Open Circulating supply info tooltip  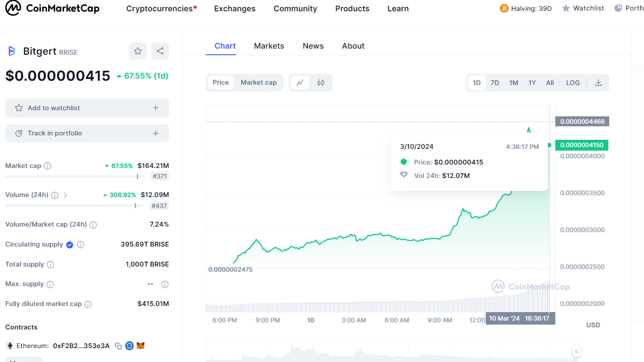pos(80,245)
